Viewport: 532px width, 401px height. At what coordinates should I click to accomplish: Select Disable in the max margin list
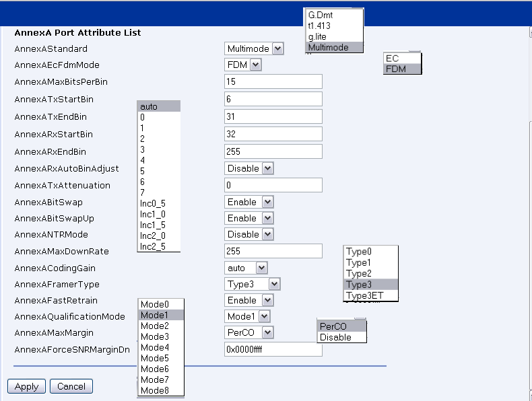[335, 337]
